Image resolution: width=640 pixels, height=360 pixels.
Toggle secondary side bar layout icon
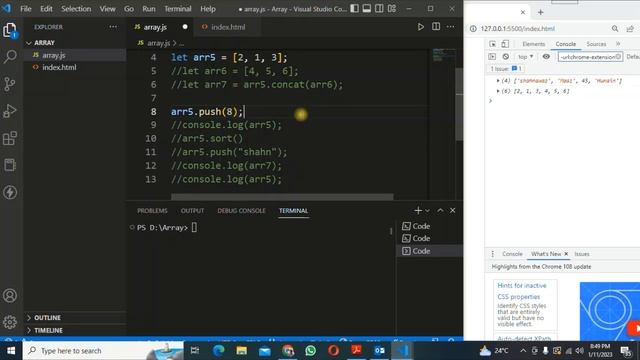click(379, 9)
